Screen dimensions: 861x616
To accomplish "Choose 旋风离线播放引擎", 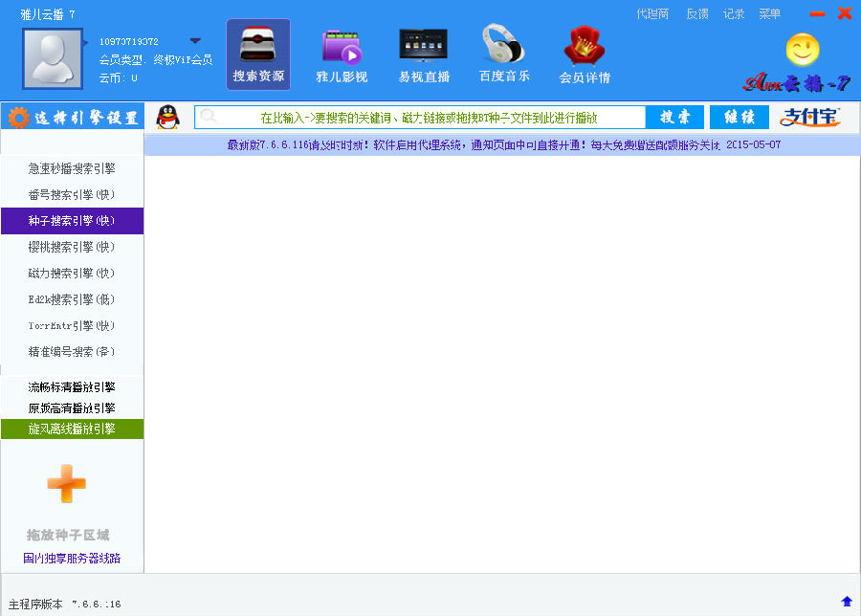I will click(x=72, y=429).
